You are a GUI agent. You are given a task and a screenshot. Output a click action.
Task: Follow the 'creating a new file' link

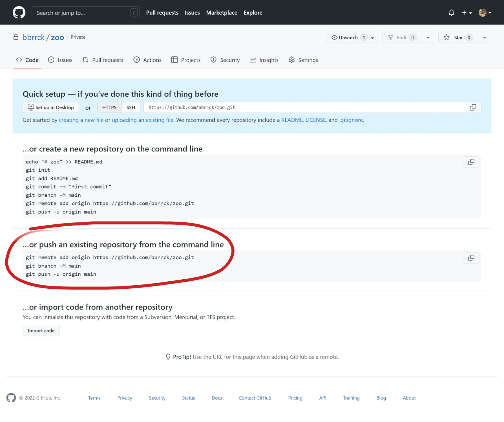tap(81, 120)
